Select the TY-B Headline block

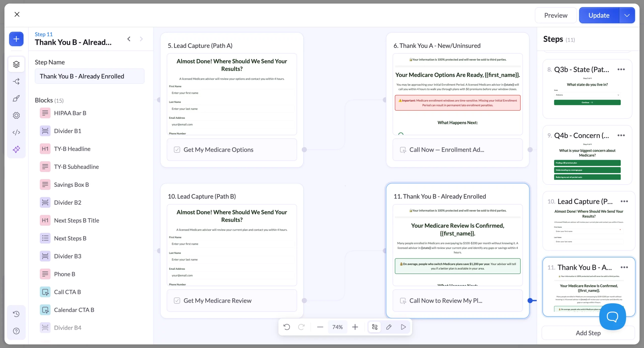tap(72, 149)
